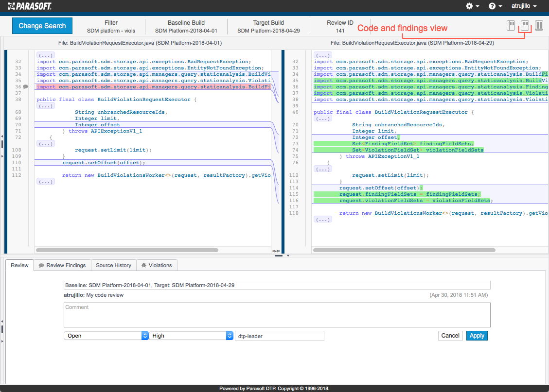Click 'String unbranchedResourceIds,' on baseline line 68
This screenshot has width=549, height=392.
coord(121,112)
